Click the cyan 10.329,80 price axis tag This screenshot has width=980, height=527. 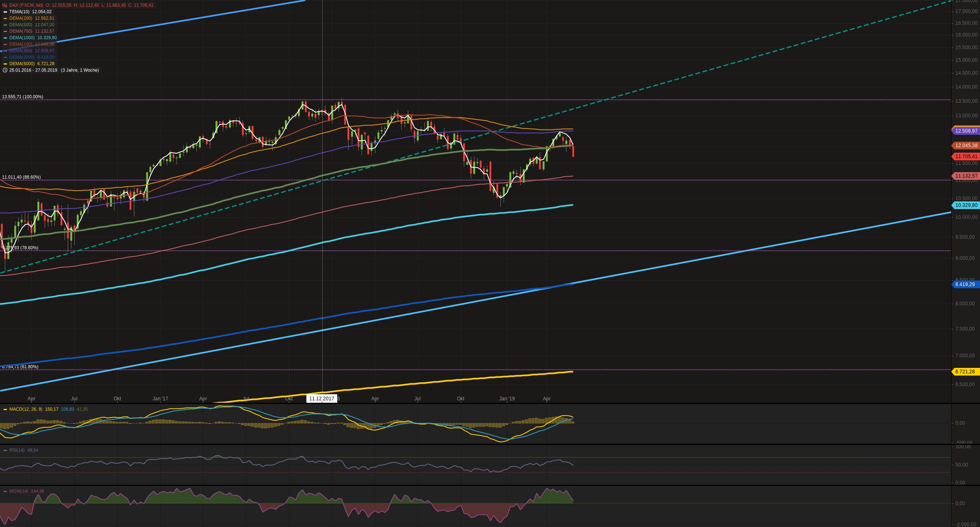click(x=966, y=205)
